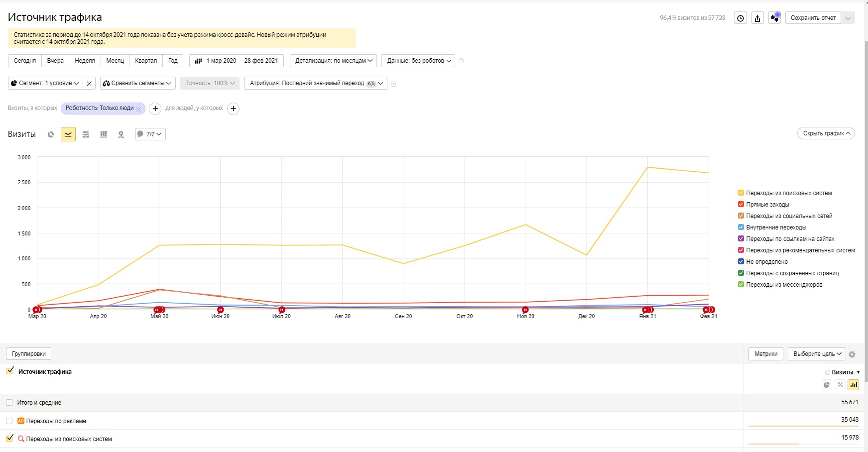Open the Данные: без роботов dropdown
The image size is (868, 452).
click(418, 61)
